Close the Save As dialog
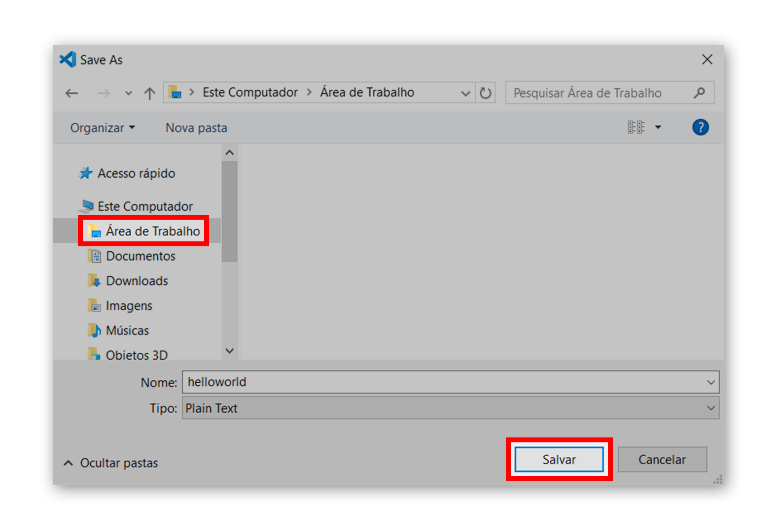This screenshot has height=532, width=779. pos(707,60)
